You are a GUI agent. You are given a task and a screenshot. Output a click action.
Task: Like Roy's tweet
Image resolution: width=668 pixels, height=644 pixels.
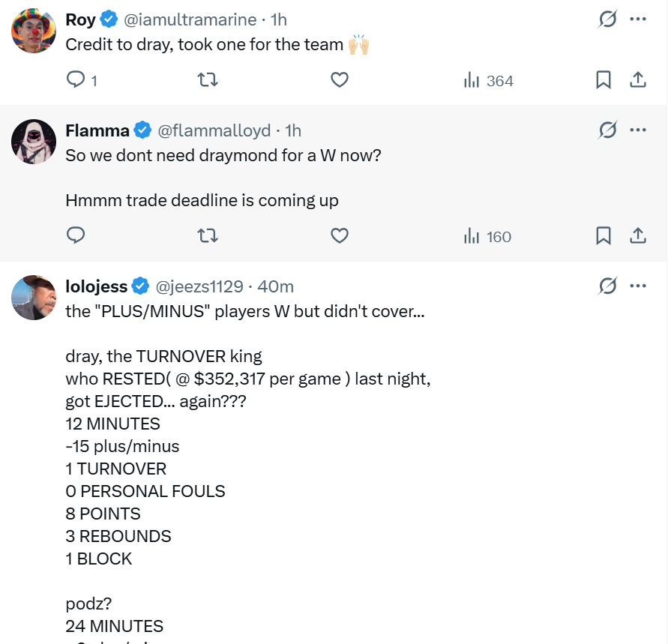tap(340, 80)
